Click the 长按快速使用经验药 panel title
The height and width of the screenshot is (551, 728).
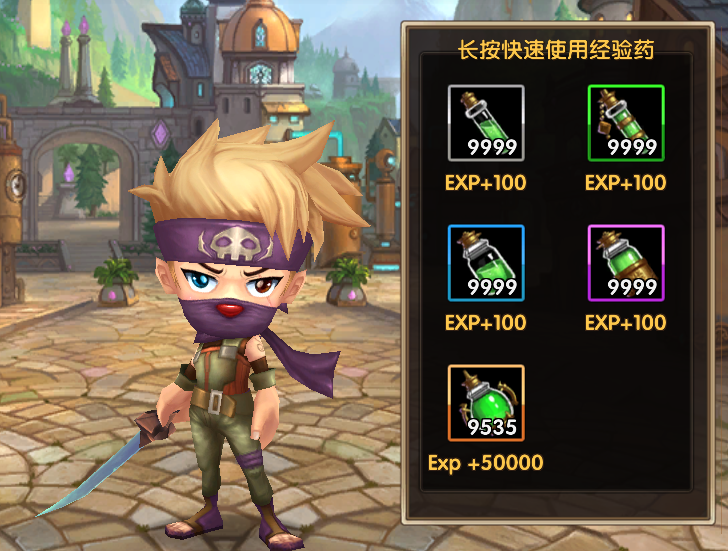point(556,50)
